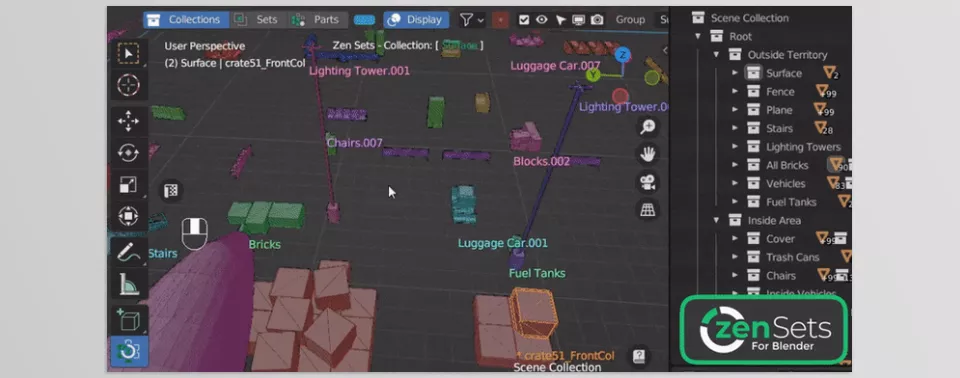Click the Lighting Tower.001 viewport label

click(x=359, y=71)
